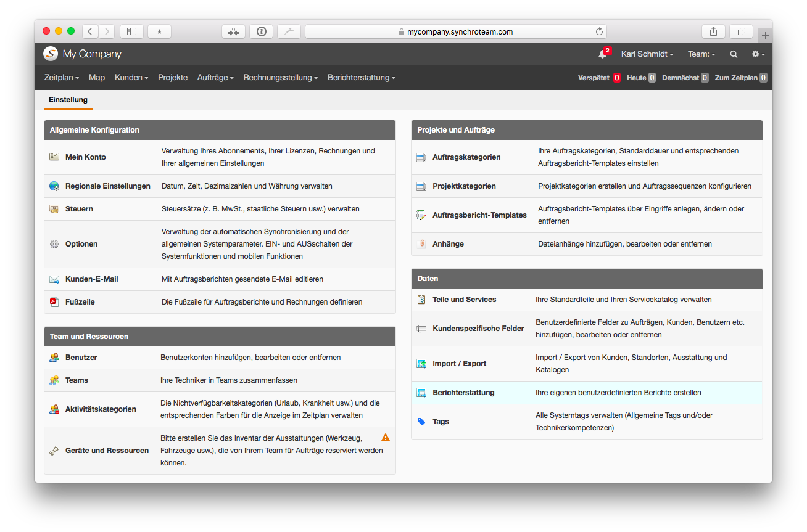Click text "Dateianhänge hinzufügen, bearbeiten oder entfernen"
Image resolution: width=807 pixels, height=532 pixels.
pyautogui.click(x=625, y=244)
